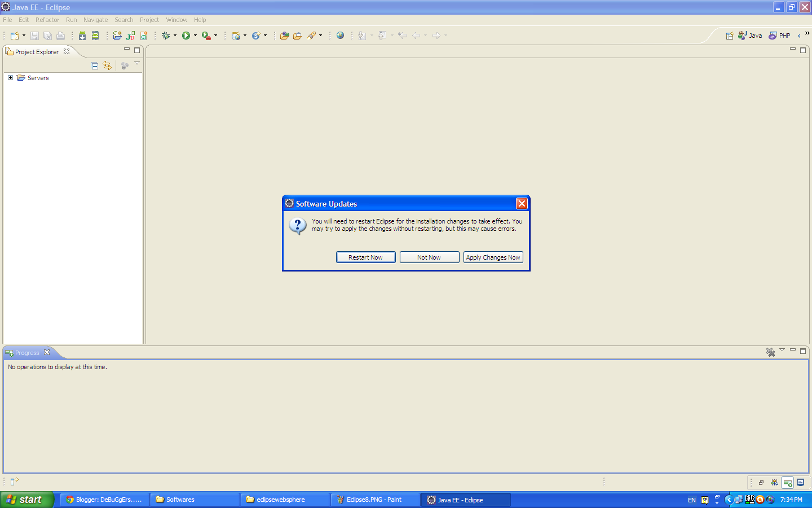The image size is (812, 508).
Task: Open the Debug dropdown arrow
Action: click(175, 36)
